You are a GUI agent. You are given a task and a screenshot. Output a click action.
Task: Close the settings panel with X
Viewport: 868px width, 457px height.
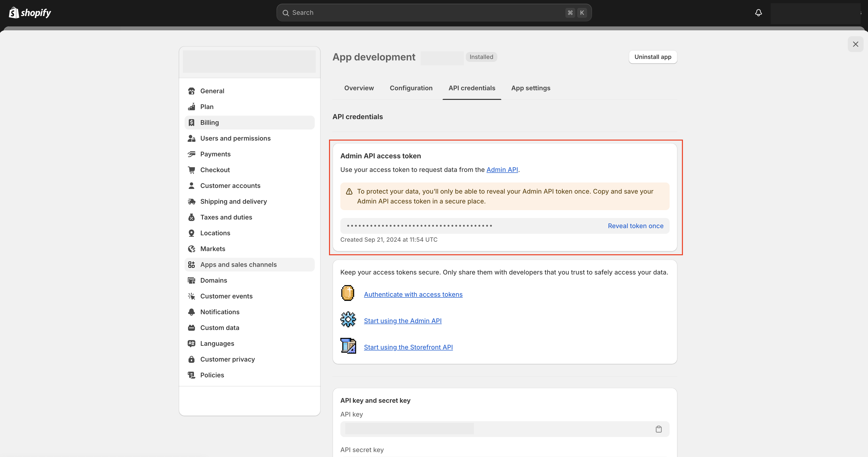(855, 44)
